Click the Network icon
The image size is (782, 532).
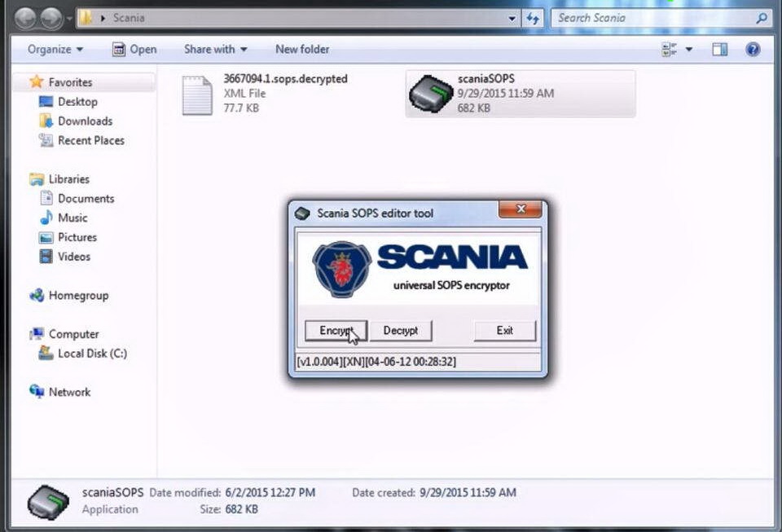(x=37, y=392)
